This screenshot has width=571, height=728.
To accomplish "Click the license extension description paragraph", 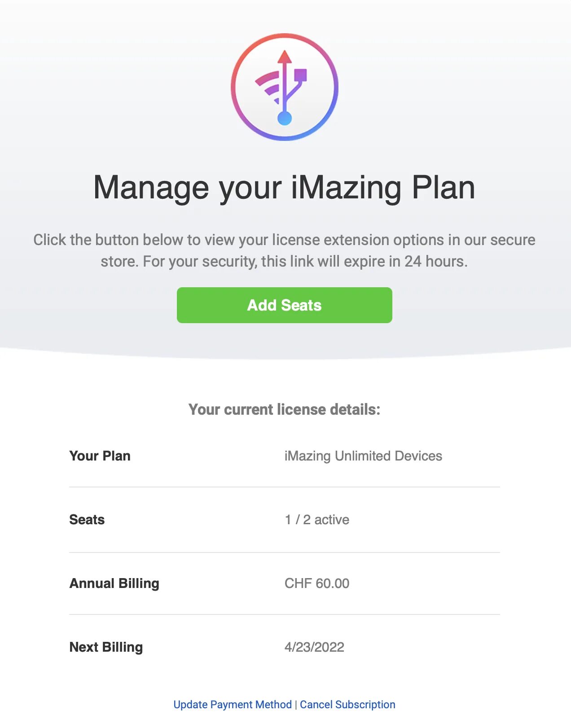I will pos(284,250).
